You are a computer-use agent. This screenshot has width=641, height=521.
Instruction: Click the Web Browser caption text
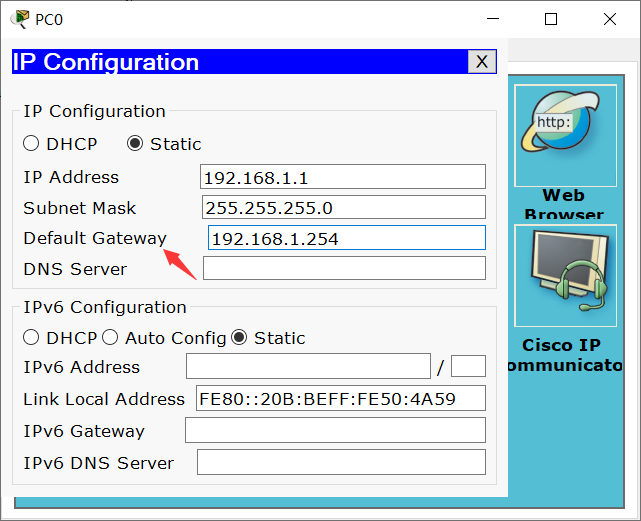pyautogui.click(x=564, y=204)
